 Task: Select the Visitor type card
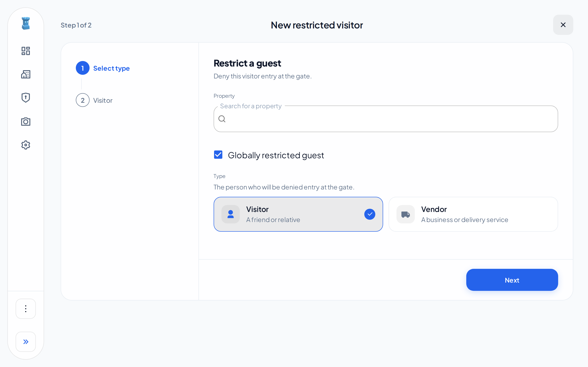point(298,214)
